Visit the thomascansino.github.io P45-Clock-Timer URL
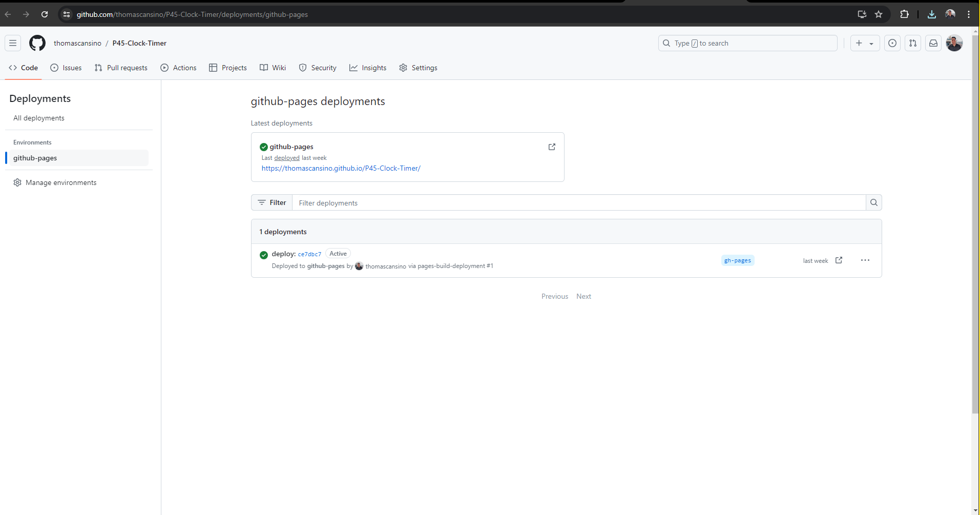The height and width of the screenshot is (515, 980). coord(341,168)
